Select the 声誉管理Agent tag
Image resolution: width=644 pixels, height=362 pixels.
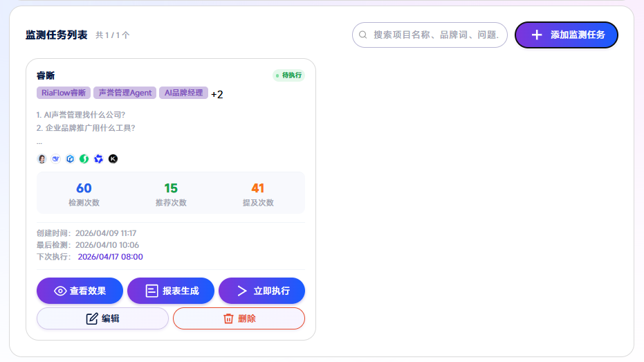125,93
